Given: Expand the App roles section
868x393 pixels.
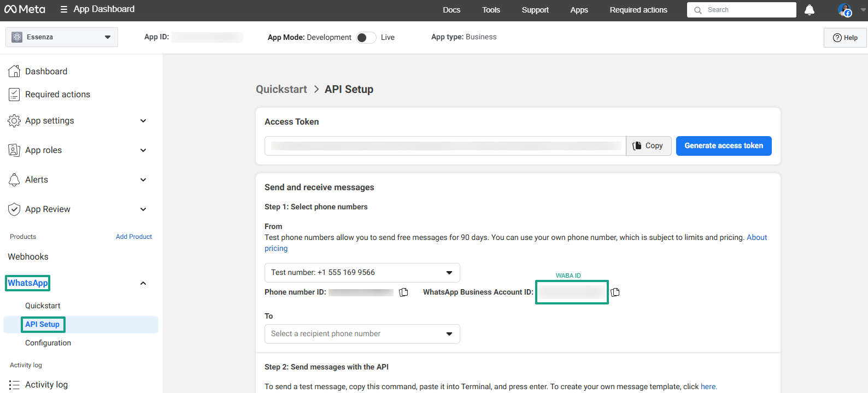Looking at the screenshot, I should [143, 150].
